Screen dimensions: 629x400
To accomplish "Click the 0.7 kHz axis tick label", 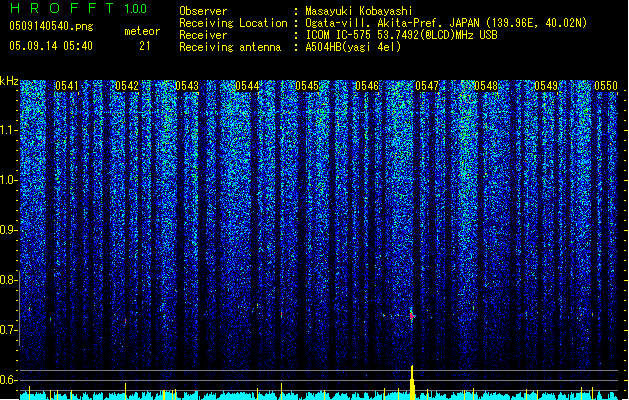I will [8, 330].
